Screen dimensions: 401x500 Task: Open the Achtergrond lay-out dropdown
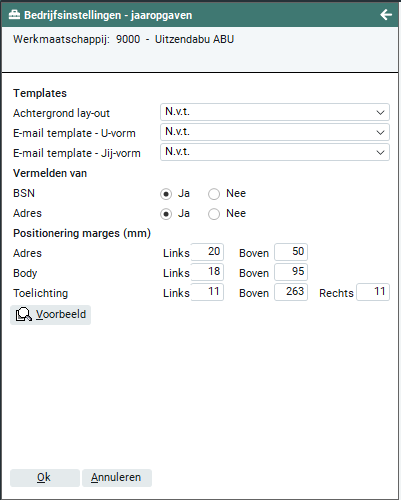(x=275, y=112)
